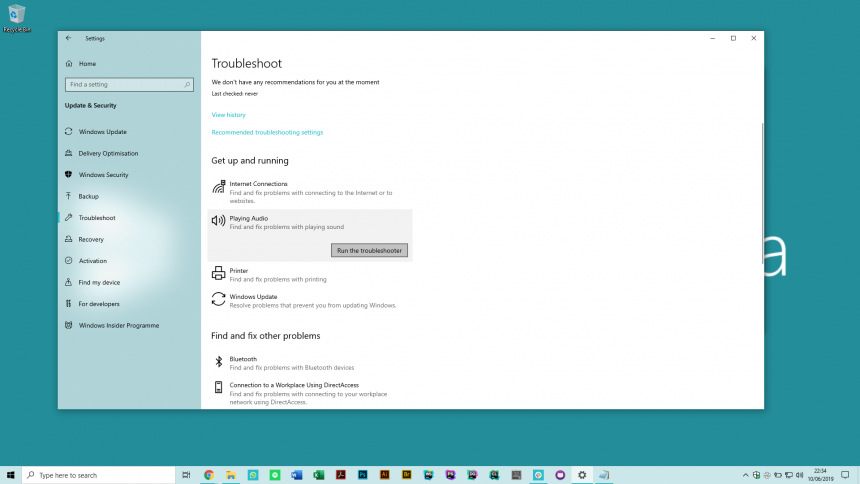Open WebStorm from the taskbar
The image size is (860, 484).
tap(428, 475)
